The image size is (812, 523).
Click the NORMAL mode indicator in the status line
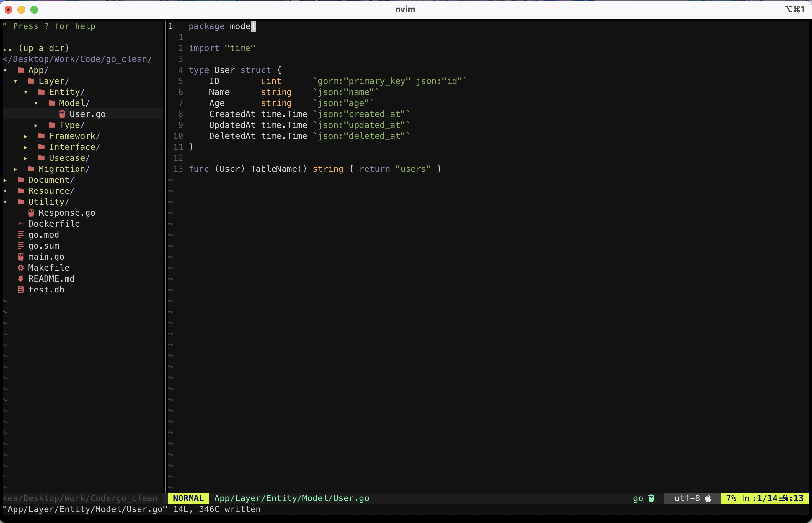[x=188, y=498]
